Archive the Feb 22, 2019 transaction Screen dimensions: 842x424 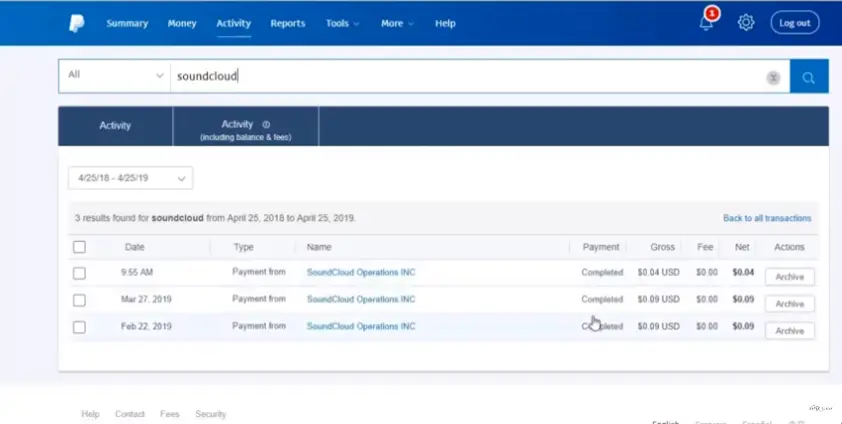click(x=789, y=331)
